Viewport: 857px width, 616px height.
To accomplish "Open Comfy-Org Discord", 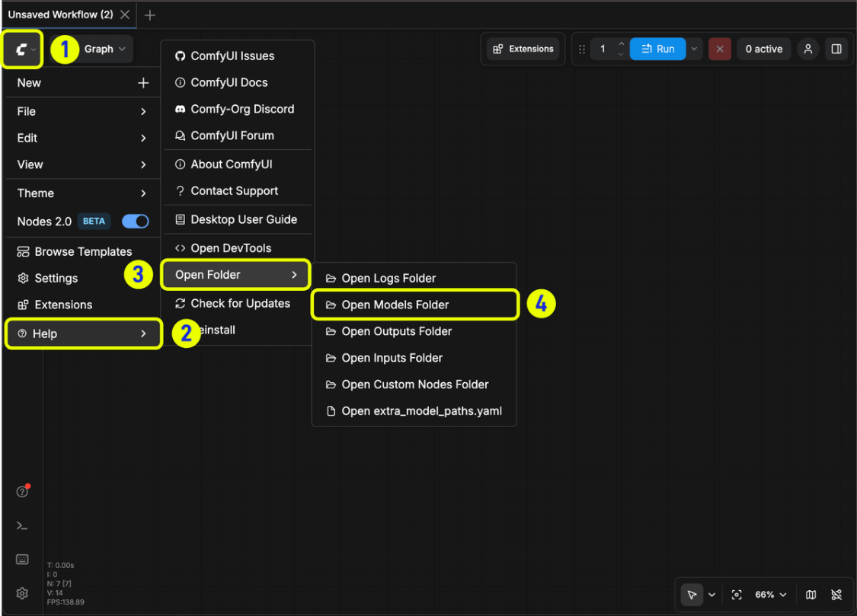I will coord(237,109).
